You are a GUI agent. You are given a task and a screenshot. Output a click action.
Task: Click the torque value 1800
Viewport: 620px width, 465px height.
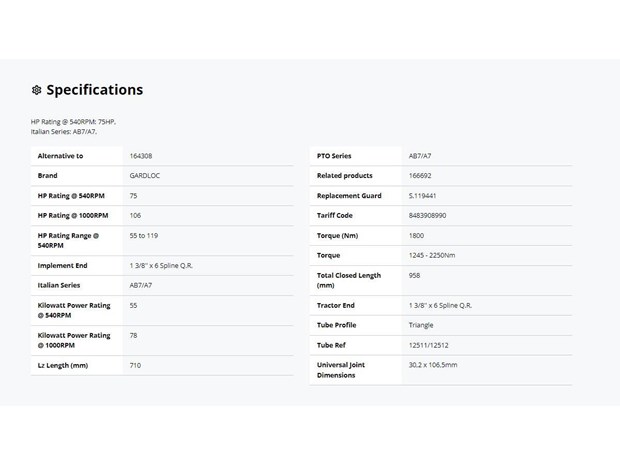(x=416, y=236)
